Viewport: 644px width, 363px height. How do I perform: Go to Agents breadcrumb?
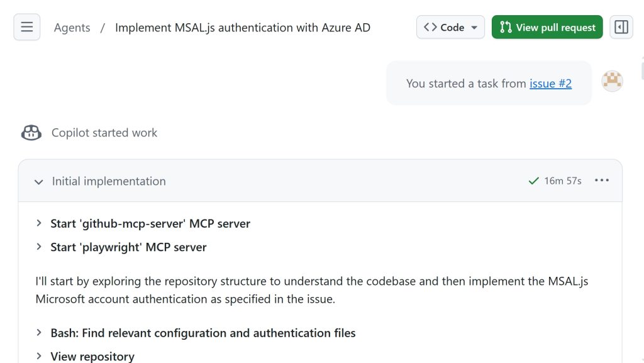pos(72,28)
